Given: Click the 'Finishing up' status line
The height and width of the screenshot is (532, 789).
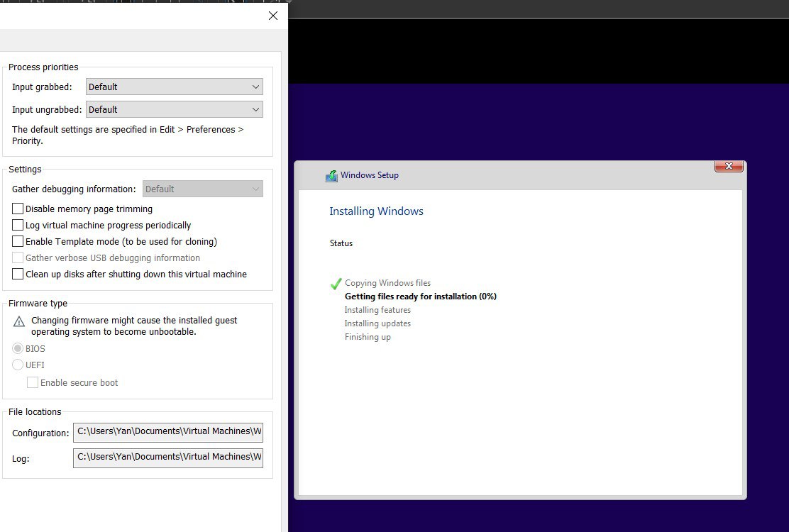Looking at the screenshot, I should 368,337.
